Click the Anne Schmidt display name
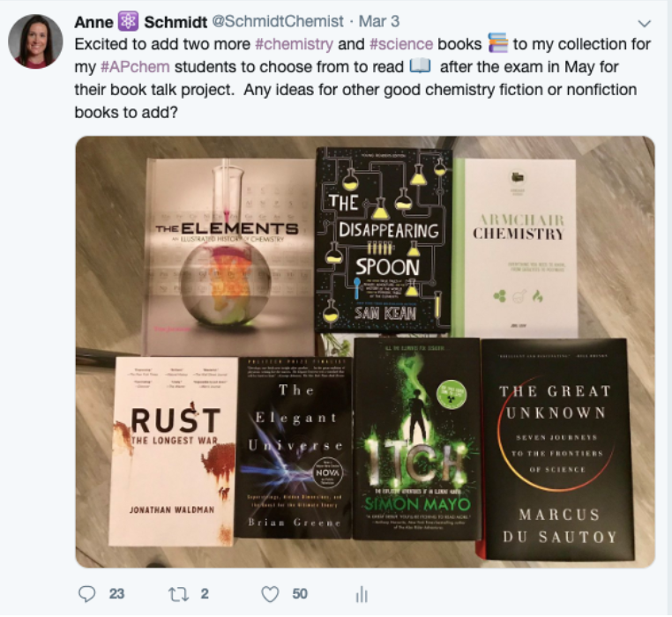The height and width of the screenshot is (617, 672). click(x=140, y=21)
